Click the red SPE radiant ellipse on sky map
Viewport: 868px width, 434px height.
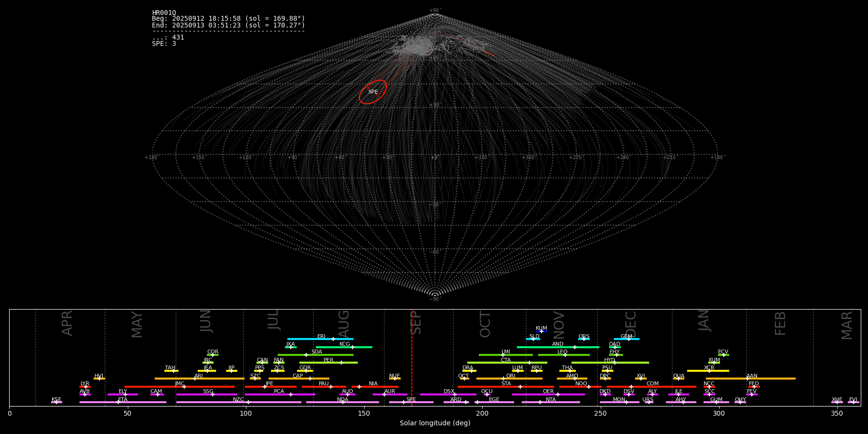click(373, 92)
